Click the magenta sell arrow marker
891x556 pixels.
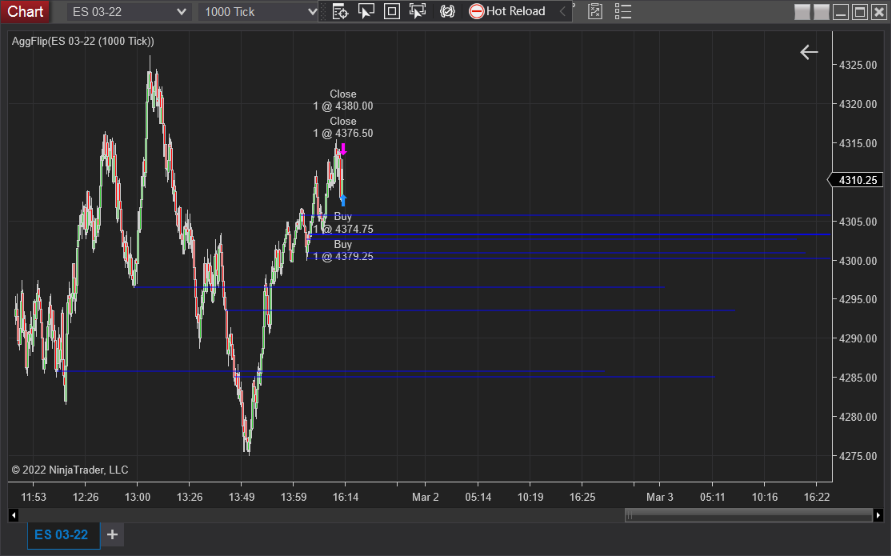pyautogui.click(x=343, y=150)
